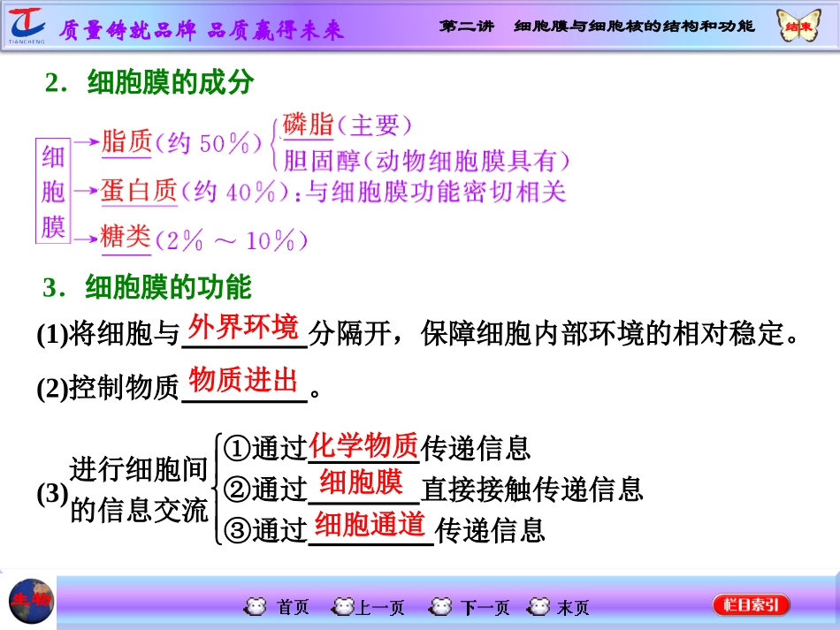Click the red answer 外界环境
The width and height of the screenshot is (840, 630).
[x=243, y=327]
